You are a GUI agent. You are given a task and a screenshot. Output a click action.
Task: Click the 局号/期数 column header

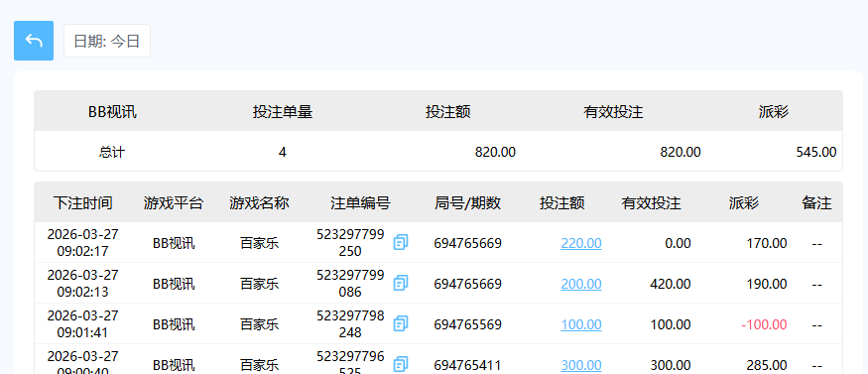(x=468, y=203)
